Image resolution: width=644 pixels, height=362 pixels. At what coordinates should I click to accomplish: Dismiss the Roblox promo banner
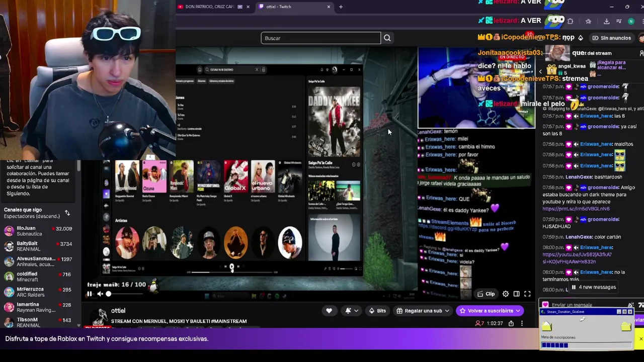(640, 339)
